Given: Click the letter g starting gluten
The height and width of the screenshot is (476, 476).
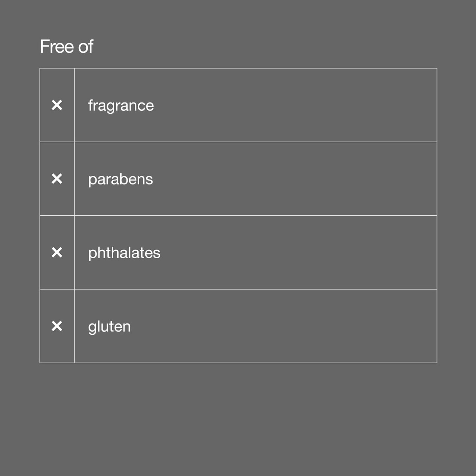Looking at the screenshot, I should [92, 327].
